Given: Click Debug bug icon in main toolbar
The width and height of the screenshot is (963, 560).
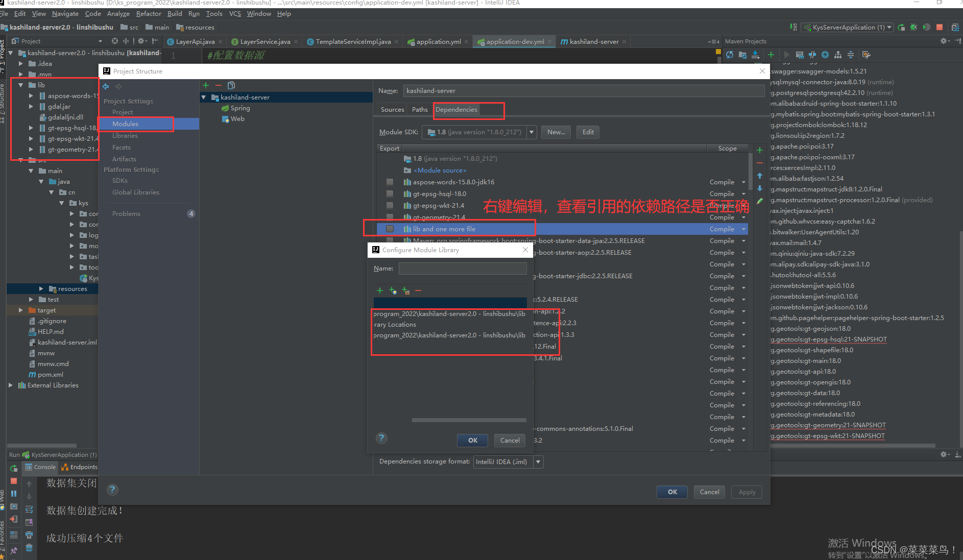Looking at the screenshot, I should [914, 27].
